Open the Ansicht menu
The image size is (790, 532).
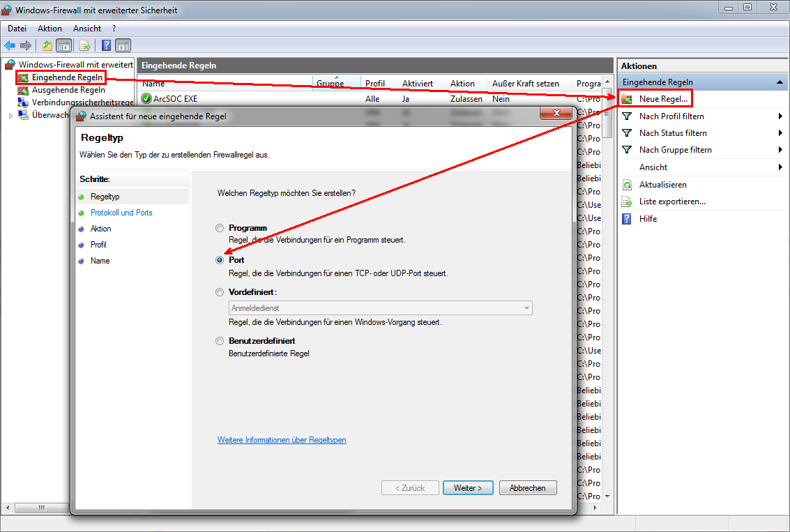tap(86, 28)
